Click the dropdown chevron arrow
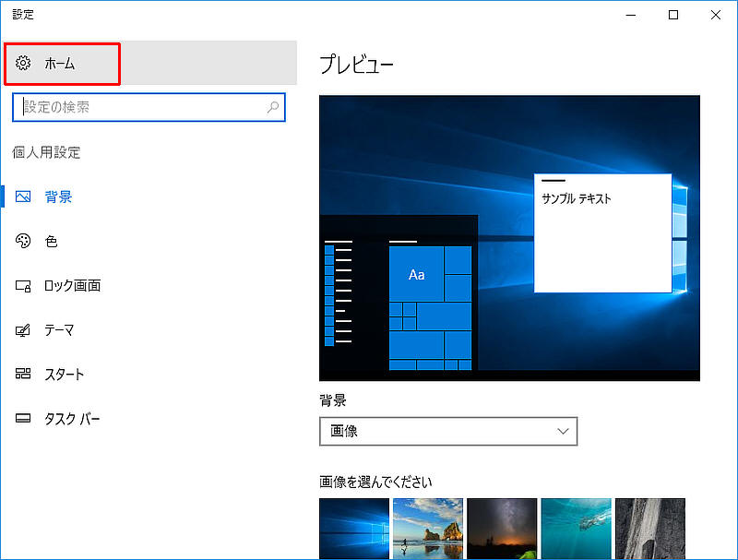The width and height of the screenshot is (738, 560). coord(563,431)
